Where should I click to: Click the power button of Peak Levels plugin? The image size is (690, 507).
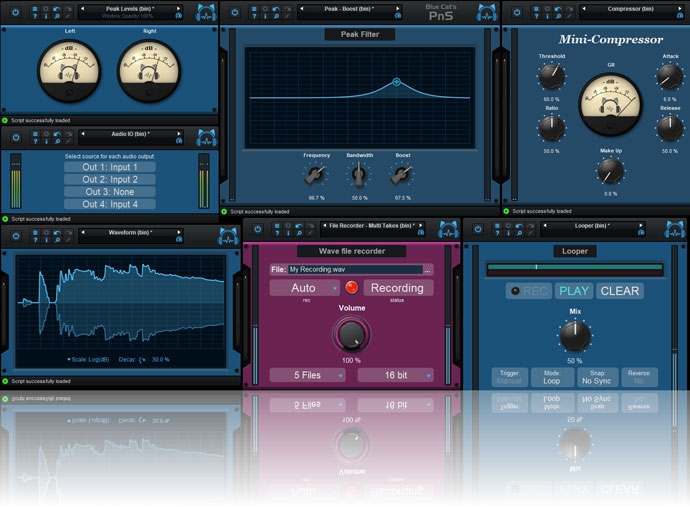15,10
